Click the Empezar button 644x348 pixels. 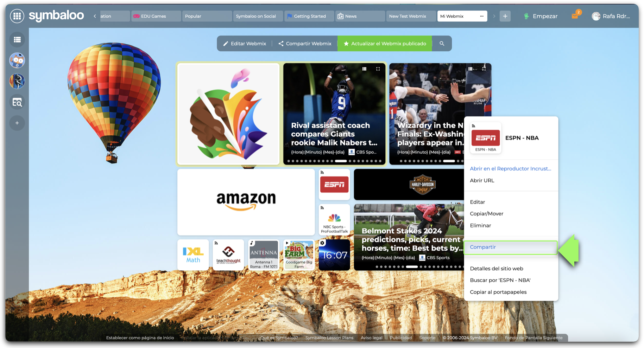(x=541, y=16)
